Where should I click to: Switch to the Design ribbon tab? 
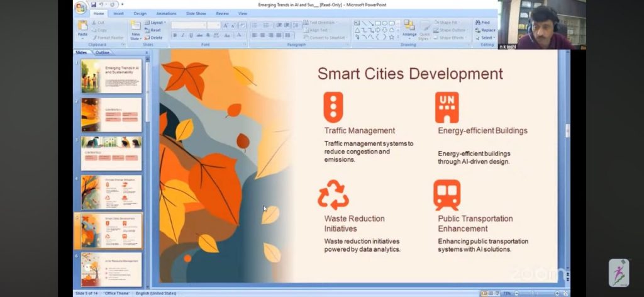pyautogui.click(x=140, y=13)
